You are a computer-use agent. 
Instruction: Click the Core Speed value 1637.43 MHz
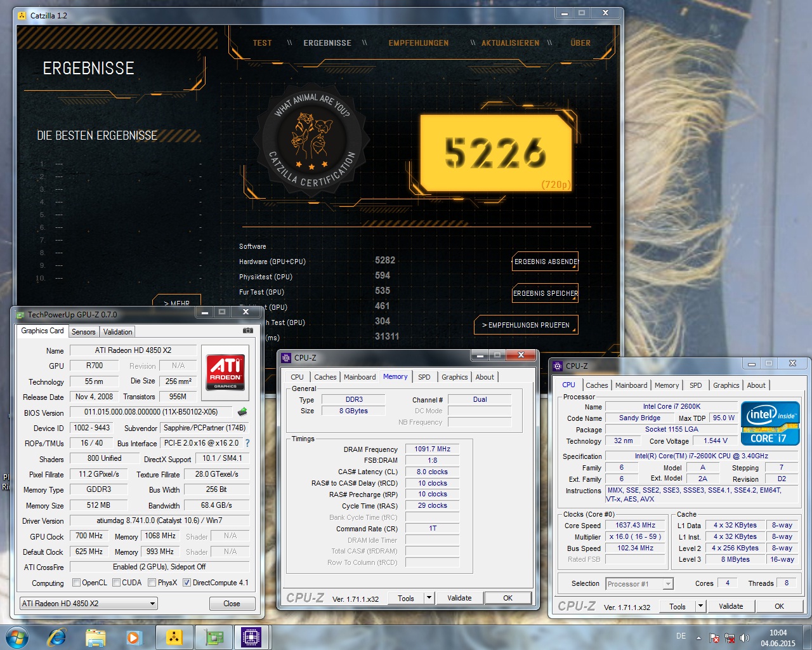pos(636,526)
